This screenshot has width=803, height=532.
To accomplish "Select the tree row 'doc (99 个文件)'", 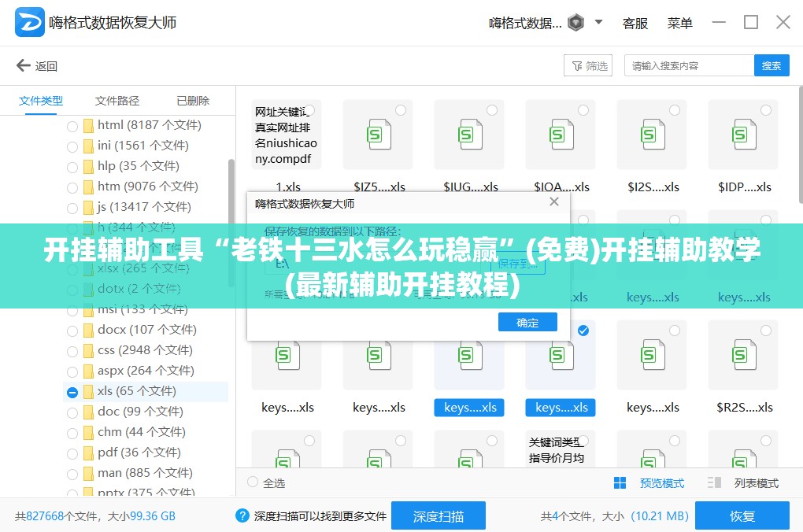I will (x=146, y=412).
